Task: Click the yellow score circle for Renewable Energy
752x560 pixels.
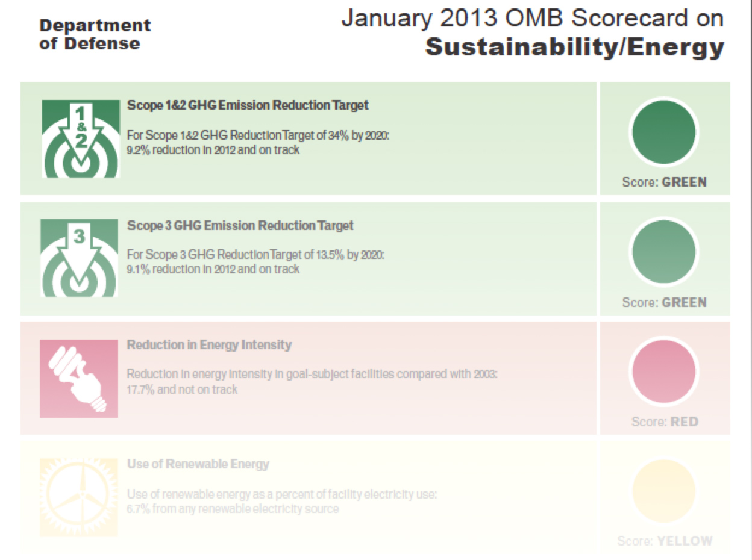Action: (x=664, y=491)
